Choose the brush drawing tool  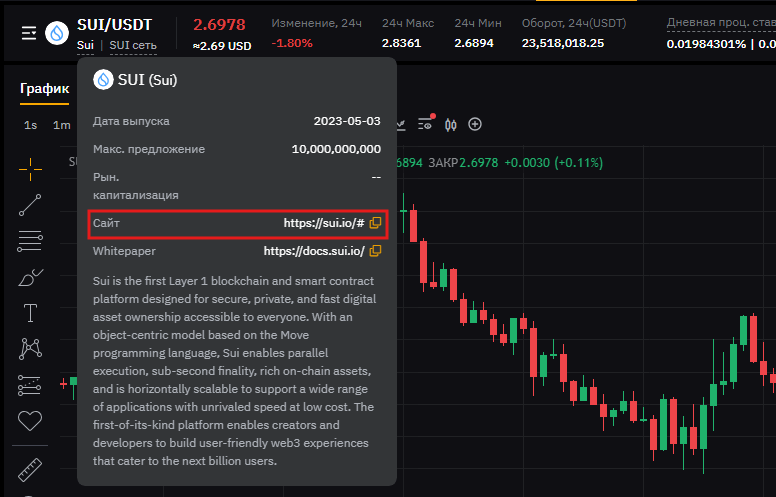(x=31, y=277)
